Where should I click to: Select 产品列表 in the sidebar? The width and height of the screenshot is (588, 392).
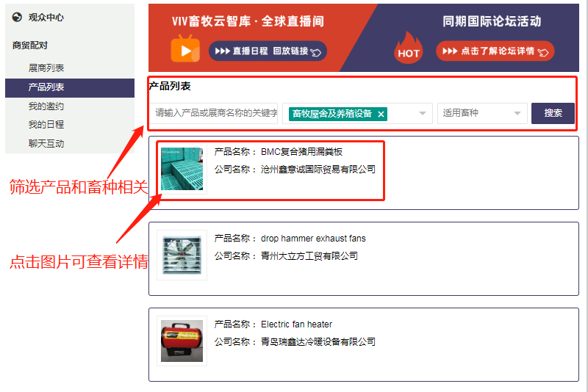(x=70, y=87)
